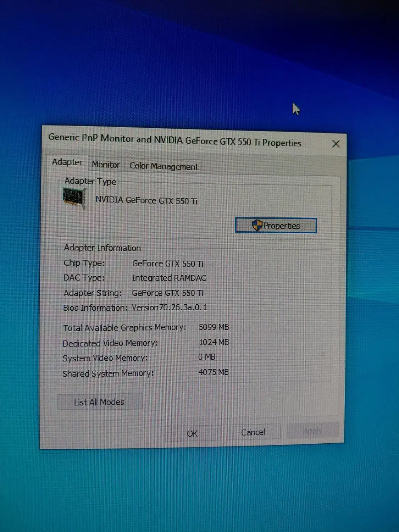Click the 4075 MB shared memory value
The height and width of the screenshot is (532, 399).
214,372
